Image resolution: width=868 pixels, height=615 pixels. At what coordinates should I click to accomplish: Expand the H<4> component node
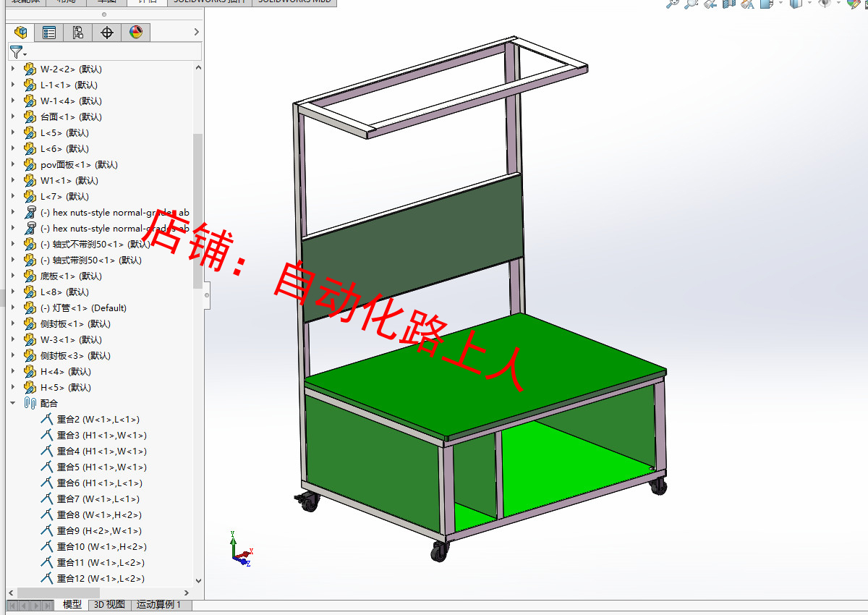(12, 372)
